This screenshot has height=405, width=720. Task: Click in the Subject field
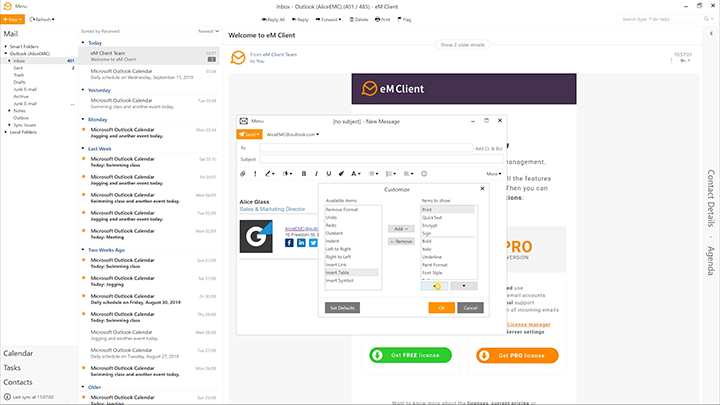pos(381,159)
